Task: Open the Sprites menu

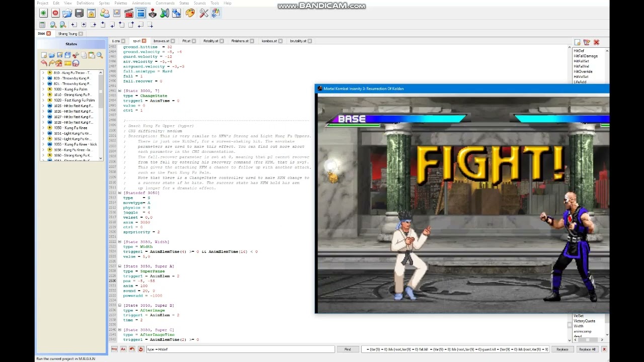Action: (104, 3)
